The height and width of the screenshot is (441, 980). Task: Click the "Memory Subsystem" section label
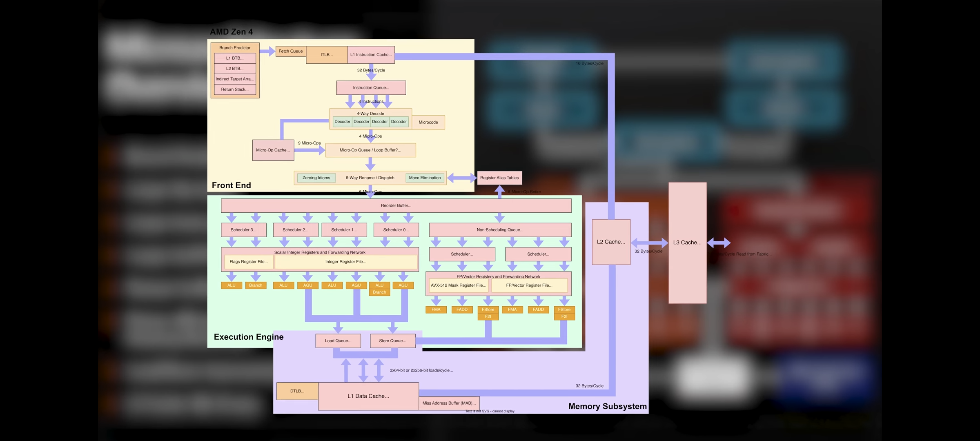[x=608, y=406]
